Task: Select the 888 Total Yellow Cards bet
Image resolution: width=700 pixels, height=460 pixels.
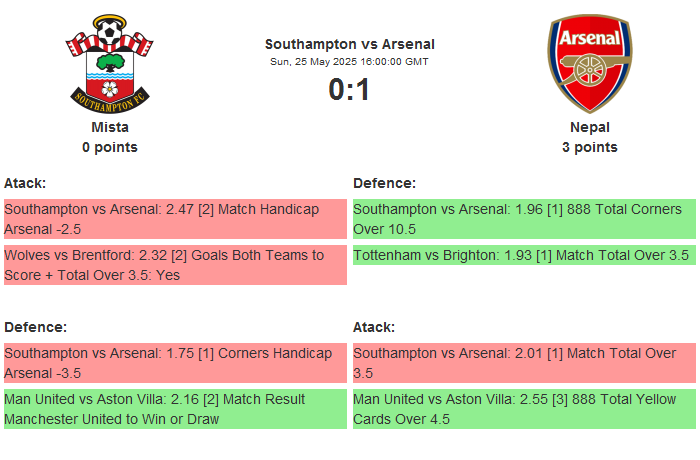Action: (523, 409)
